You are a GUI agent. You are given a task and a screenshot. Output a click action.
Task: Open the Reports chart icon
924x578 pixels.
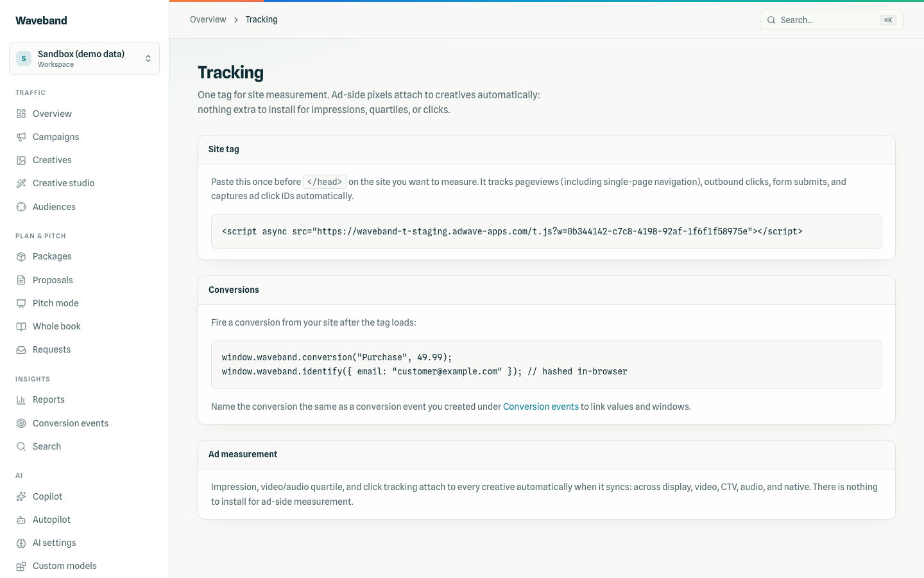point(21,399)
